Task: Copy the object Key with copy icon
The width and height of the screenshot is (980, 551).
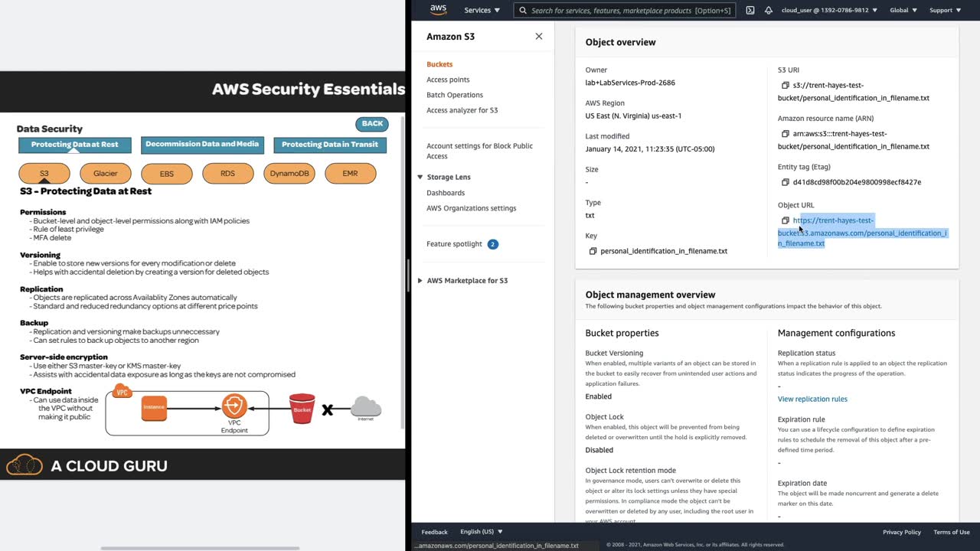Action: click(593, 251)
